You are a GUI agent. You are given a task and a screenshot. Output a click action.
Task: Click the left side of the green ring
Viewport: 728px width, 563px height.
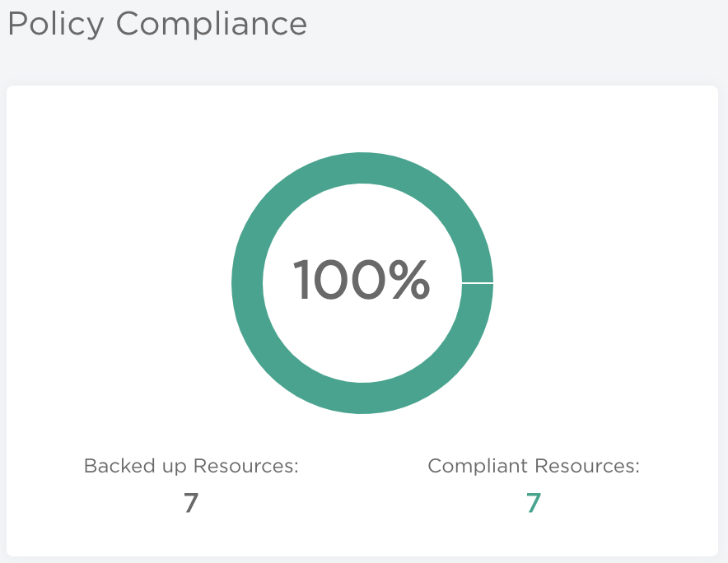pos(250,283)
